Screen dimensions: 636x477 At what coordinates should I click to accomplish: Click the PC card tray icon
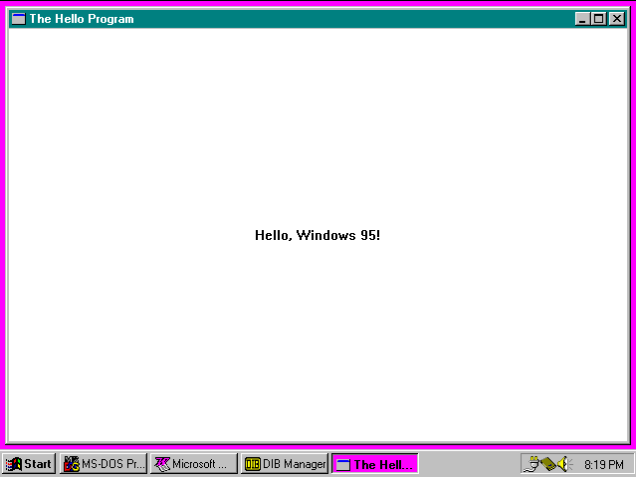pyautogui.click(x=548, y=464)
